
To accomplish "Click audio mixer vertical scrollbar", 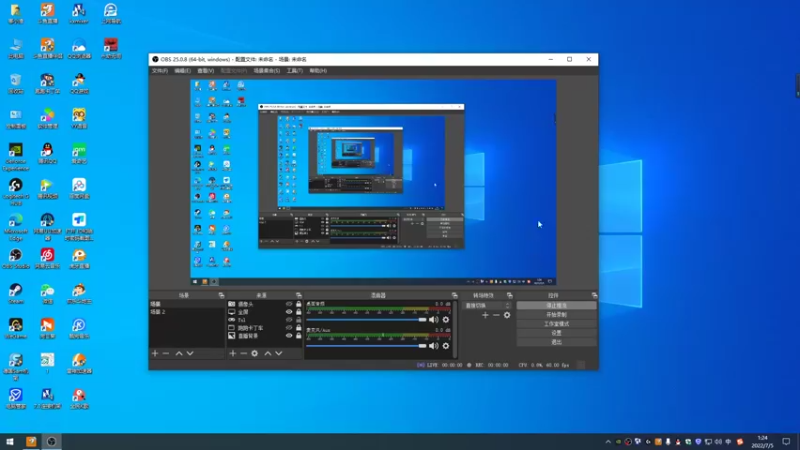I will coord(455,329).
